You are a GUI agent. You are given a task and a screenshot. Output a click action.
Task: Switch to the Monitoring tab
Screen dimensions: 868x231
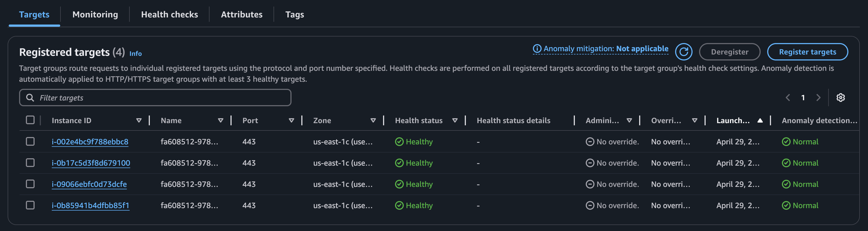95,14
